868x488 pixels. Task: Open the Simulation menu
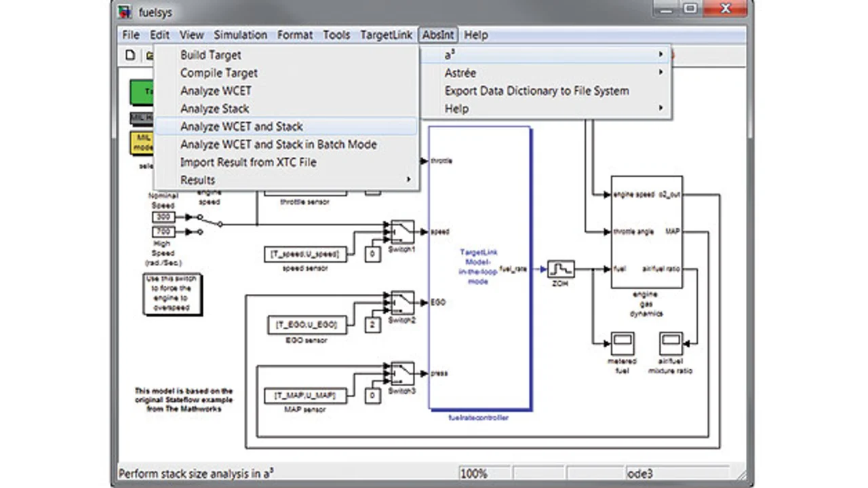(x=240, y=35)
